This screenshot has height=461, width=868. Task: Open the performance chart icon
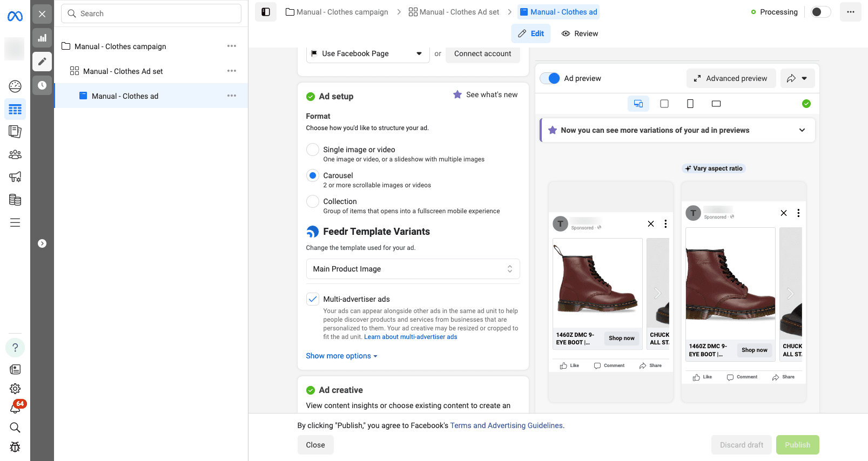coord(42,38)
